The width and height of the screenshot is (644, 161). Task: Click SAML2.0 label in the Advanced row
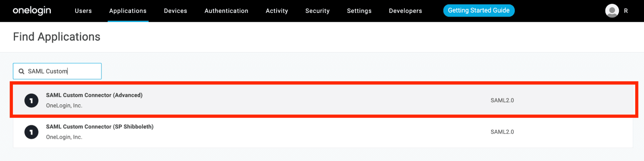click(502, 100)
